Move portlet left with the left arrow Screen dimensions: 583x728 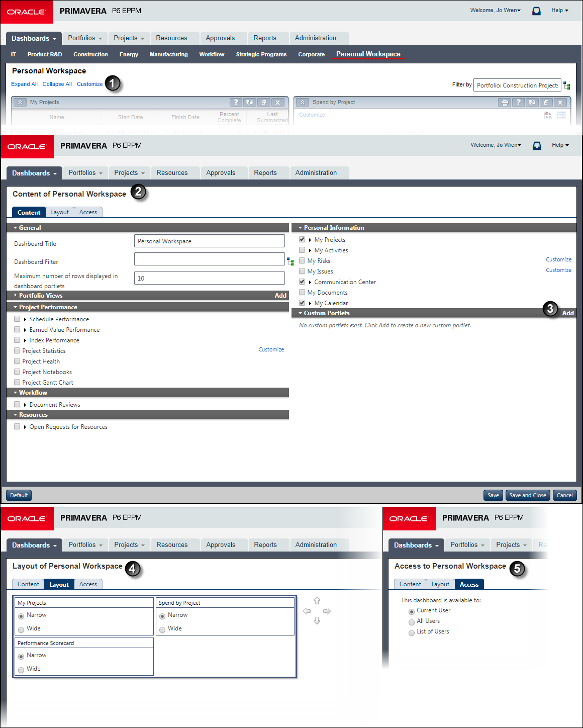coord(307,611)
